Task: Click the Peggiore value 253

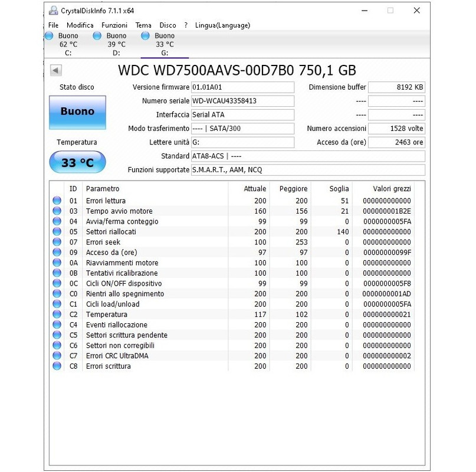Action: click(302, 242)
